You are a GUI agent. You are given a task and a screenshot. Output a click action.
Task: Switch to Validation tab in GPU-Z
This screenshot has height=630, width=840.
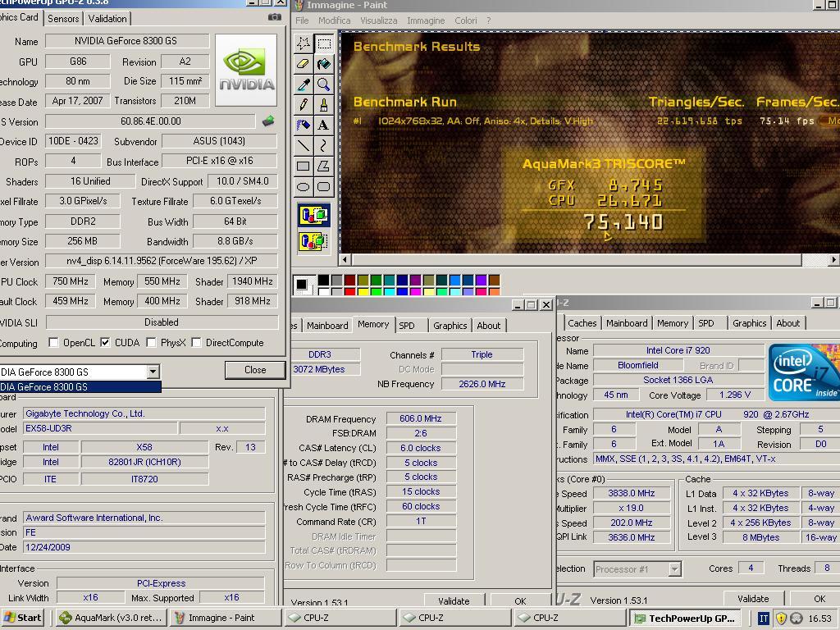point(107,18)
